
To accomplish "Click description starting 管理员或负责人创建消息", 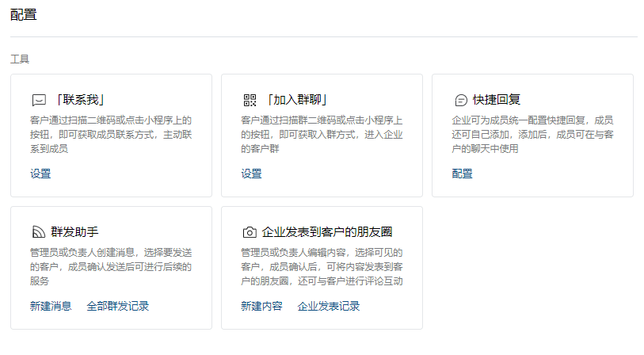I will tap(111, 267).
